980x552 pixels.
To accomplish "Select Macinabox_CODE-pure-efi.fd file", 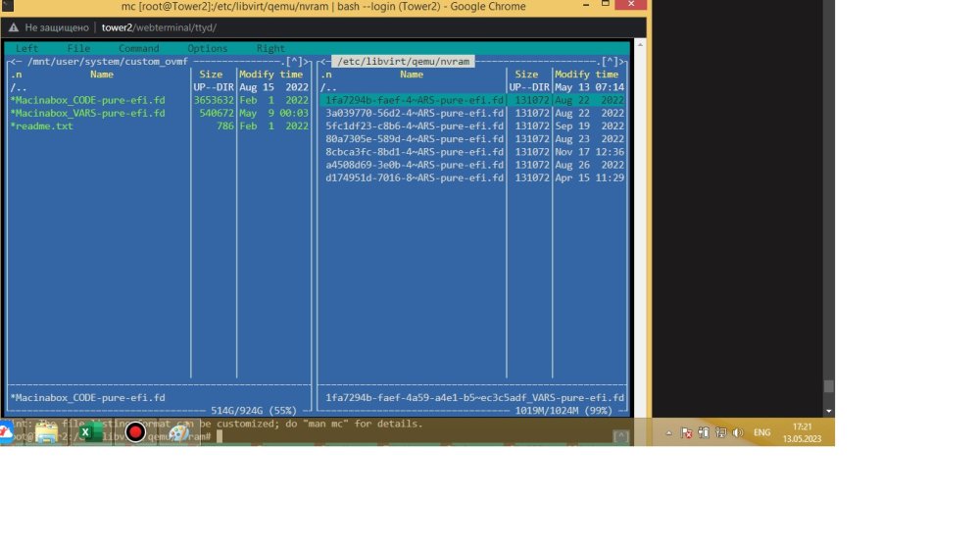I will point(87,100).
